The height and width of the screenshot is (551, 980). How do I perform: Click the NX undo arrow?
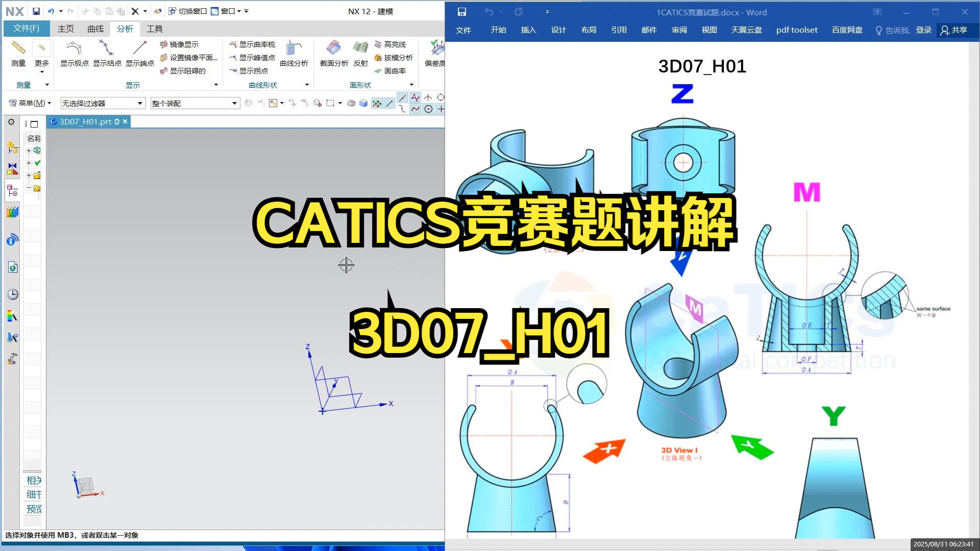point(51,11)
